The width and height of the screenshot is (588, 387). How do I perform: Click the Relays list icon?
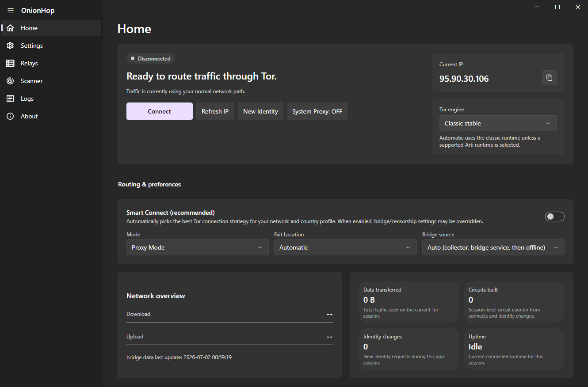point(10,63)
